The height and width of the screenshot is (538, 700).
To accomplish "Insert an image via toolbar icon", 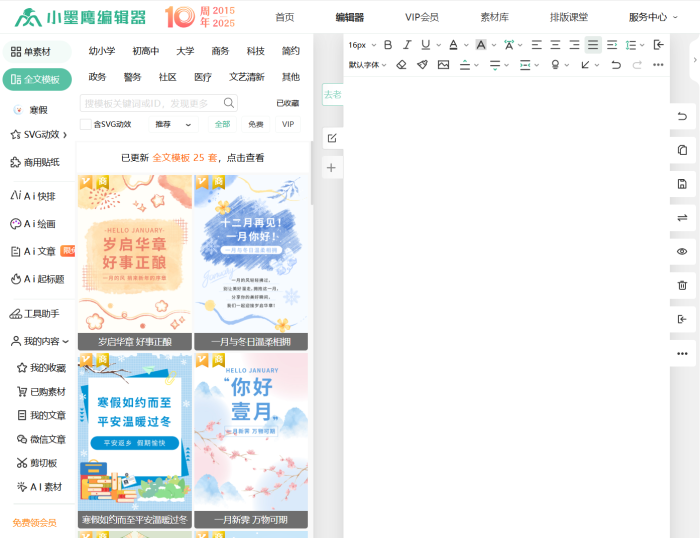I will tap(443, 65).
